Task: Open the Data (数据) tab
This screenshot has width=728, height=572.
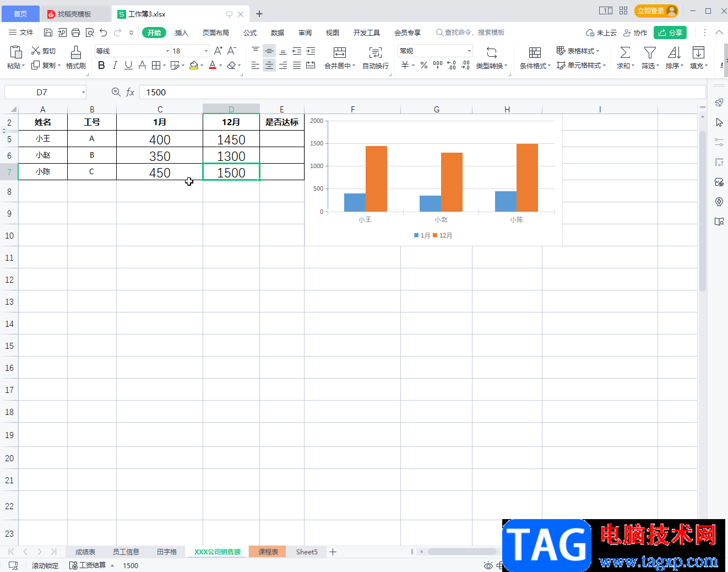Action: [278, 33]
